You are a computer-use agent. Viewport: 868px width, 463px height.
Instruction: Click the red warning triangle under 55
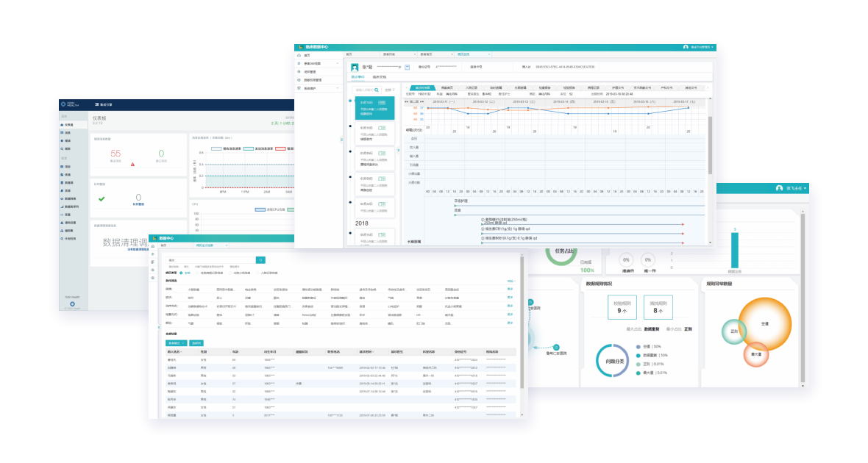pyautogui.click(x=132, y=164)
